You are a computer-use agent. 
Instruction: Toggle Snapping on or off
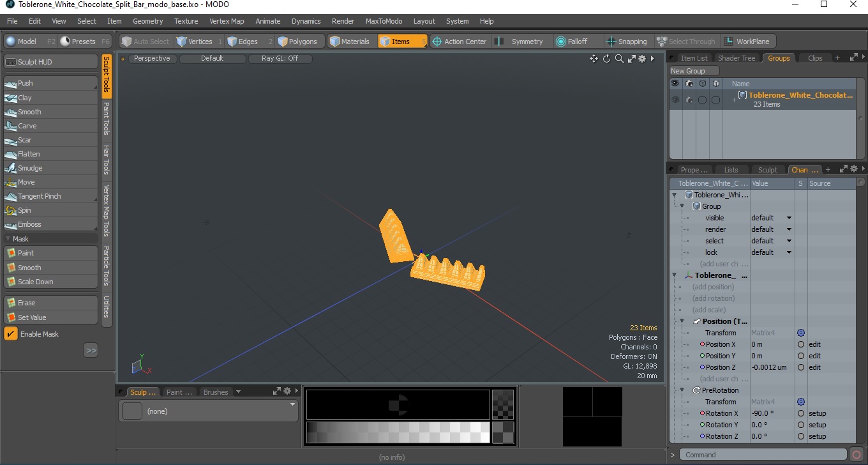coord(627,42)
